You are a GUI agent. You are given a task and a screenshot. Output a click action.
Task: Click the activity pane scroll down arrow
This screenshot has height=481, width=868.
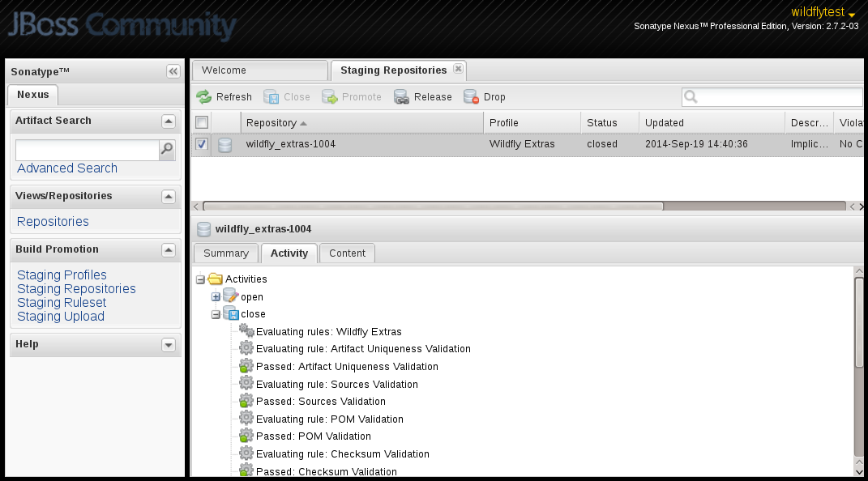pyautogui.click(x=859, y=471)
